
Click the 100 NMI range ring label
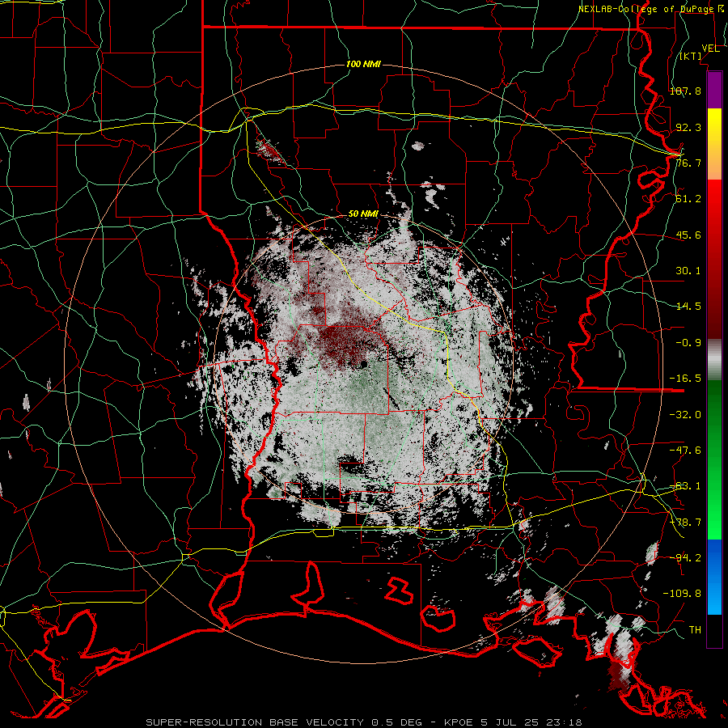(363, 64)
